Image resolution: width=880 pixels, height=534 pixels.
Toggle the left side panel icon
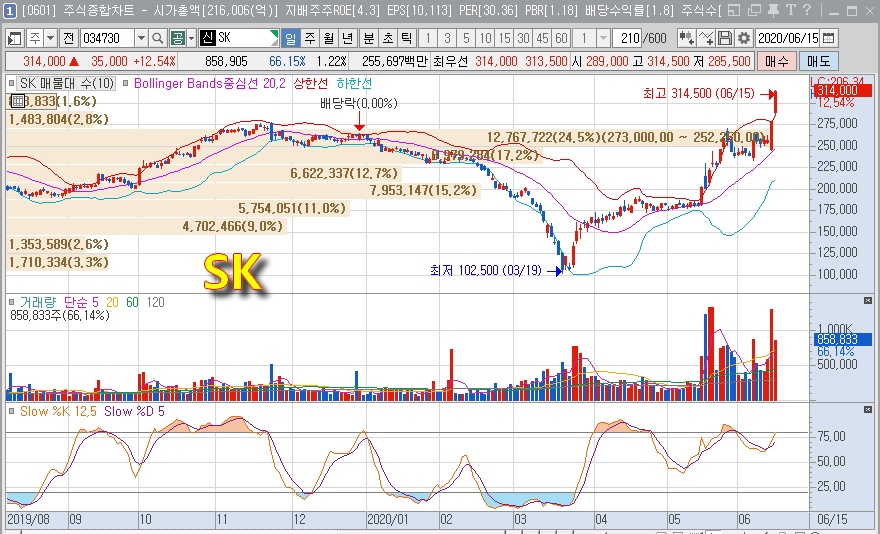15,38
